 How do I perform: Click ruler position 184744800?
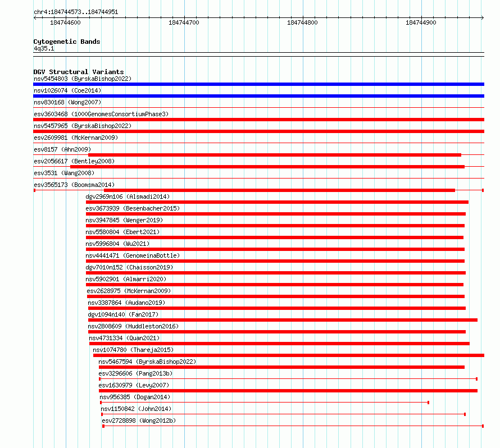(302, 22)
